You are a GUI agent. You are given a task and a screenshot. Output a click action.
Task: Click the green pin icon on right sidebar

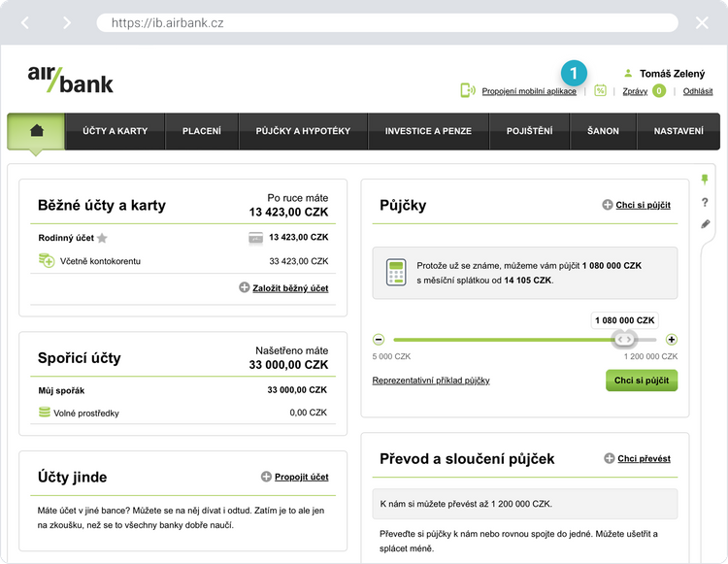[x=706, y=180]
